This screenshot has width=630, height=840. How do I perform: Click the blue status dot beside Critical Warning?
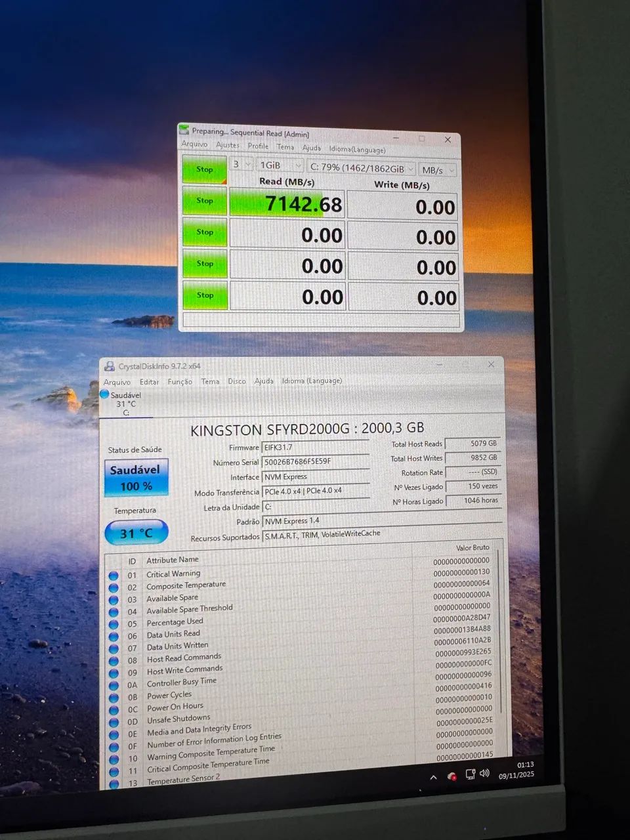point(114,574)
